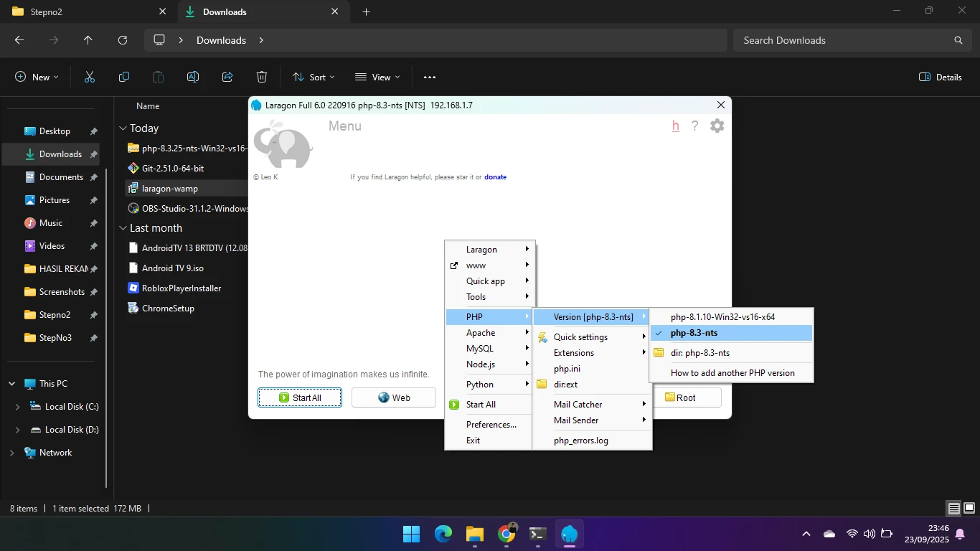Click the question mark help icon

(694, 126)
